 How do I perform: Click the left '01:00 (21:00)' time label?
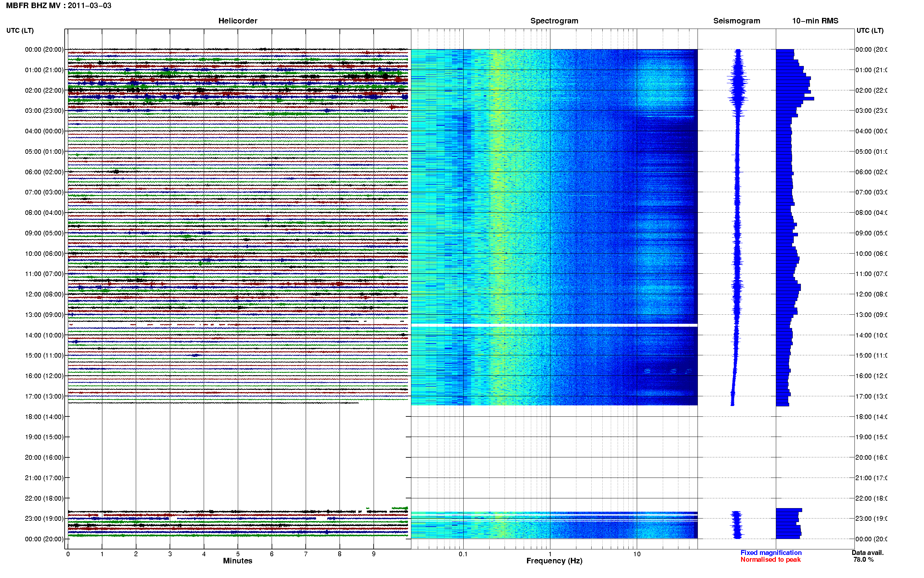44,70
